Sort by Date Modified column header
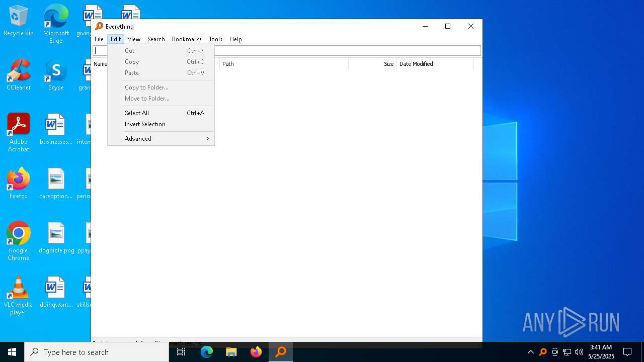 pyautogui.click(x=435, y=64)
